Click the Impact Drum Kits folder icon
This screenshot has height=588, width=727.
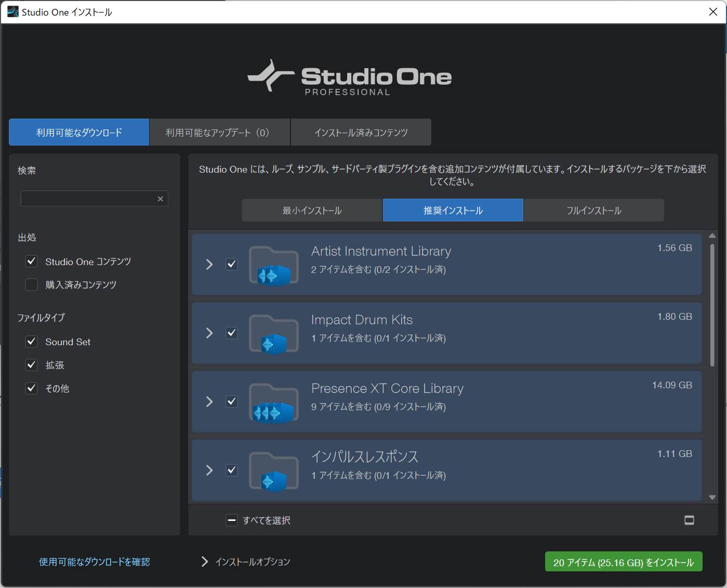coord(274,334)
